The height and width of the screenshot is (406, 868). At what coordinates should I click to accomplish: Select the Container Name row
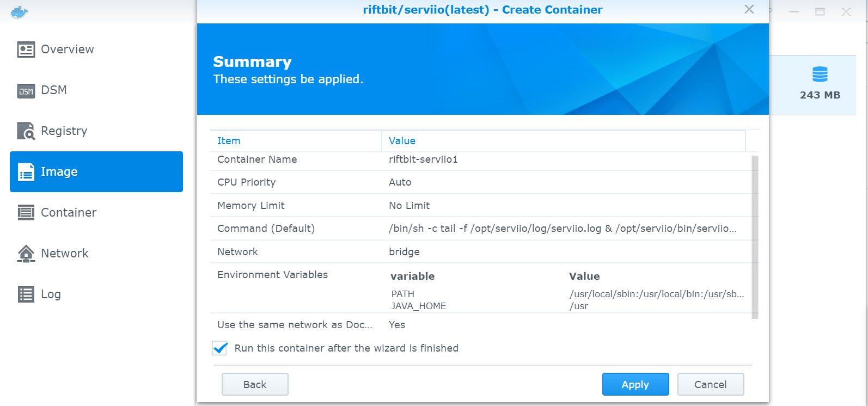479,159
